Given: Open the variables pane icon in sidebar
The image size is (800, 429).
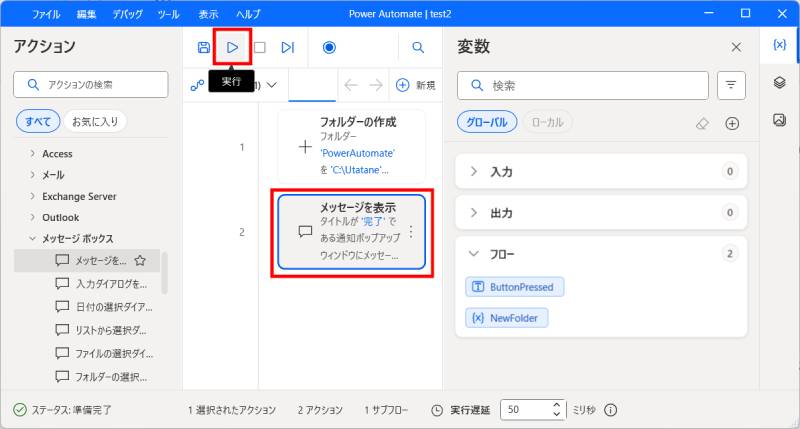Looking at the screenshot, I should pyautogui.click(x=780, y=45).
